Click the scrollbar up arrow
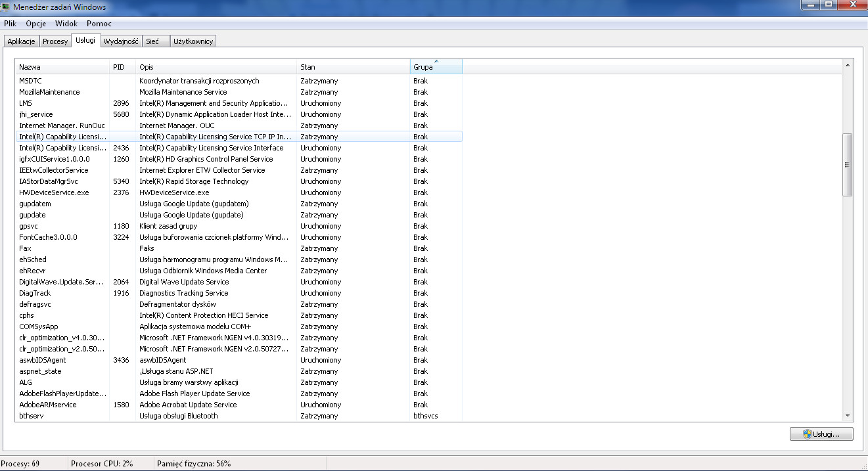The width and height of the screenshot is (868, 471). (848, 65)
